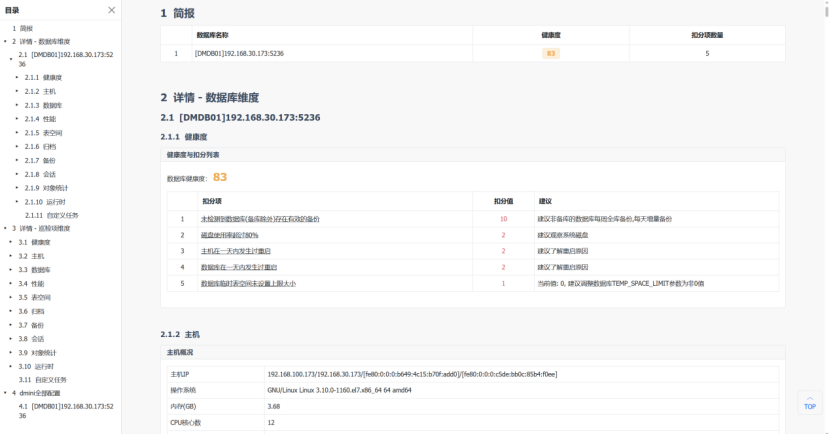Collapse the arrow beside 2 详情 - 数据库维度

click(5, 42)
